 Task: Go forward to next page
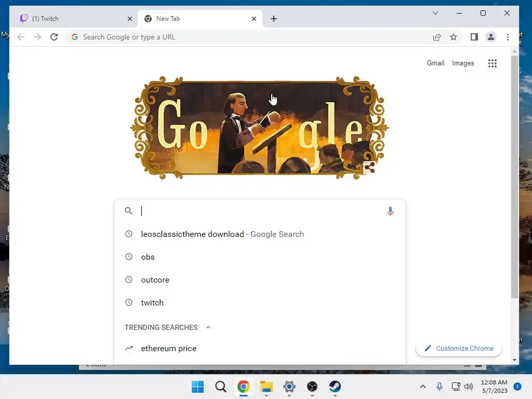click(37, 37)
